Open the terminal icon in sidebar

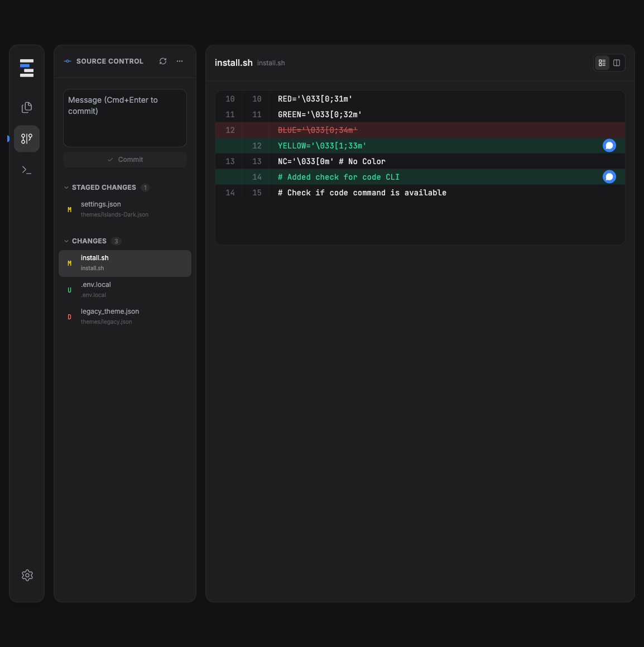click(x=27, y=170)
